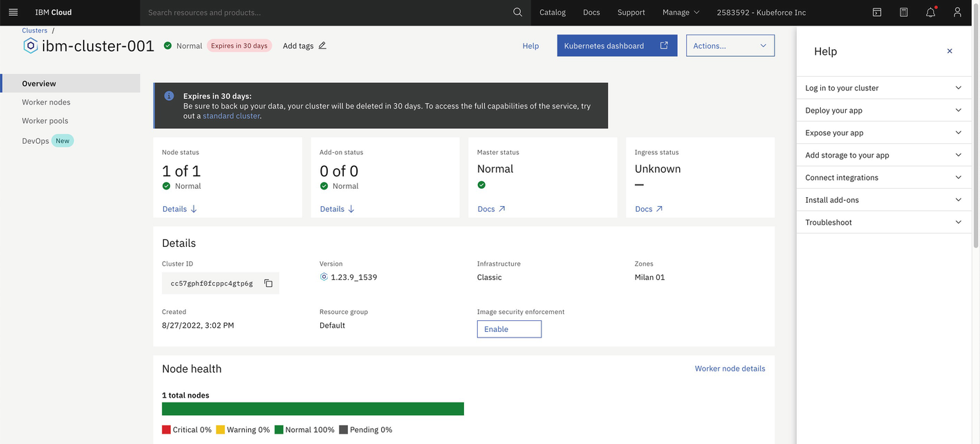Expand the Troubleshoot help section
The height and width of the screenshot is (444, 980).
click(883, 222)
